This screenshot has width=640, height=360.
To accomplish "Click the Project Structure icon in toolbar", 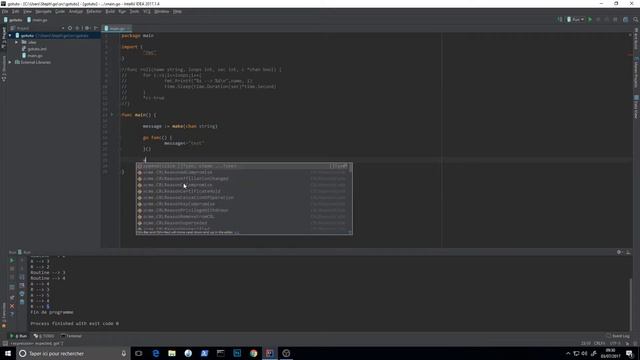I will pyautogui.click(x=625, y=20).
